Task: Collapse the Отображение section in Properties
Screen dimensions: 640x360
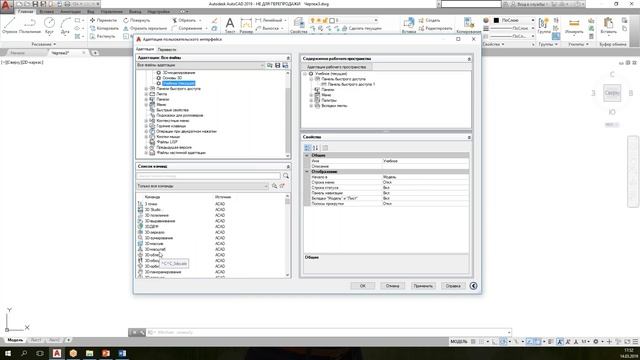Action: [x=307, y=172]
